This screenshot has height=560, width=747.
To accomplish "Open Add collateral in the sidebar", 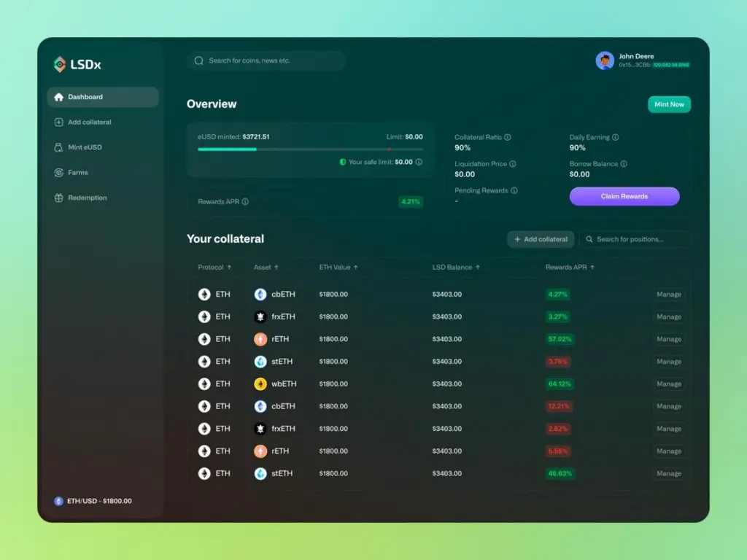I will pos(103,122).
